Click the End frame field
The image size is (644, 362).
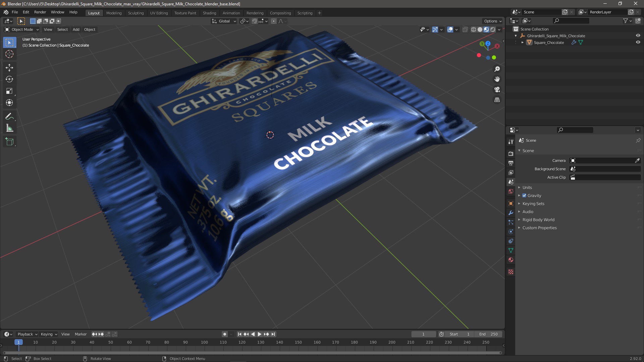(488, 334)
